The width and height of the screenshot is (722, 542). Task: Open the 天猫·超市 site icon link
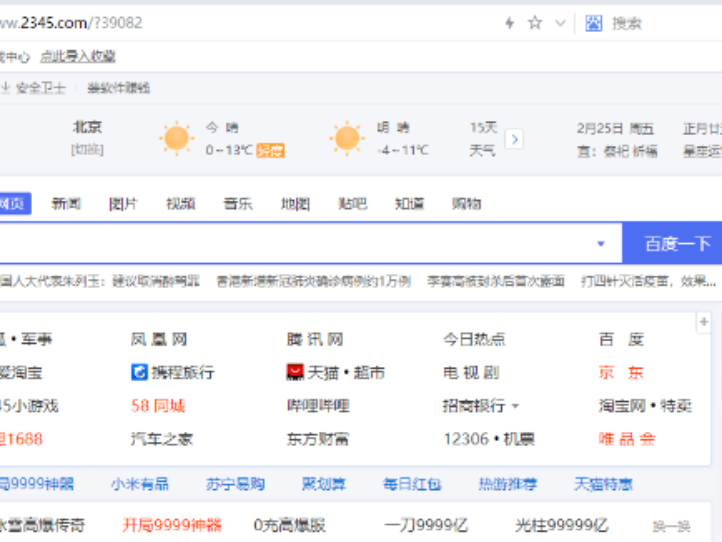pos(295,373)
